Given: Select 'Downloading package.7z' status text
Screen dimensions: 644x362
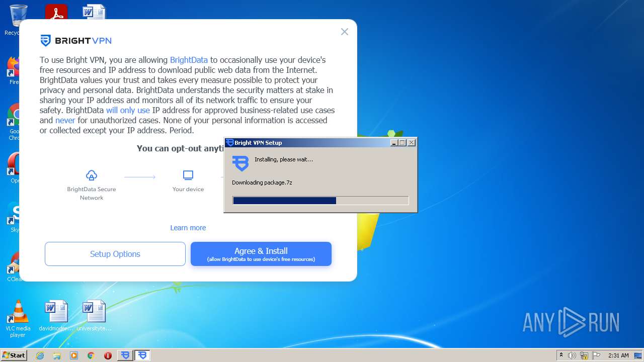Looking at the screenshot, I should pyautogui.click(x=262, y=183).
